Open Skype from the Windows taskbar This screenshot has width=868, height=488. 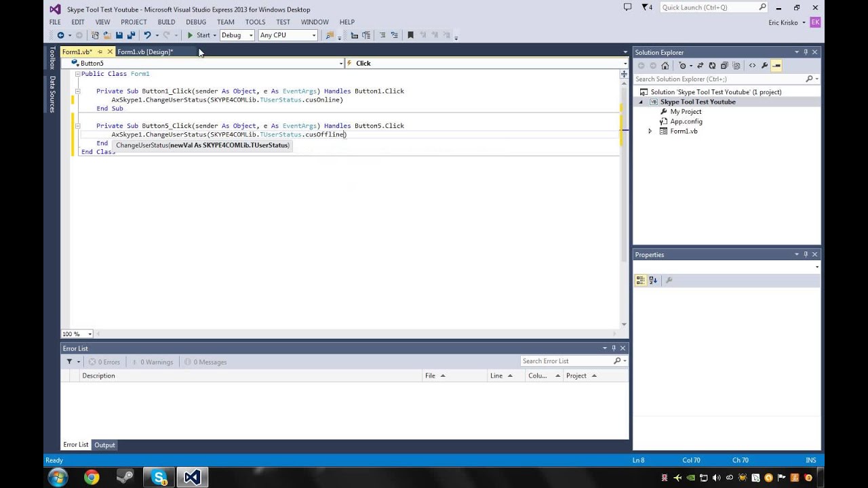159,478
